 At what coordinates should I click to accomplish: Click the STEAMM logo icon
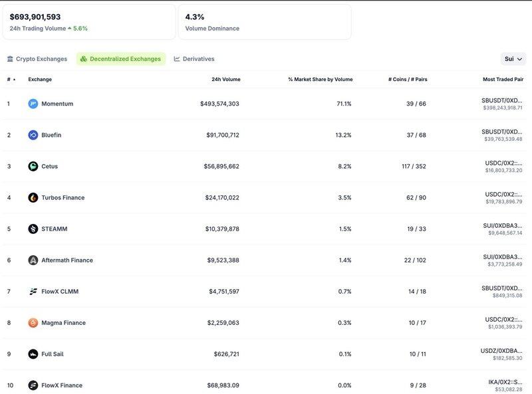pos(33,229)
